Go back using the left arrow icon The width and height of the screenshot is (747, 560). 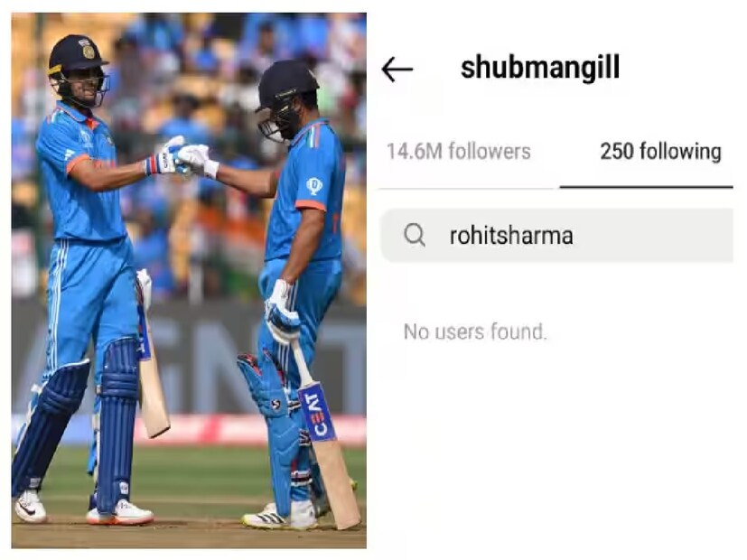[x=397, y=70]
